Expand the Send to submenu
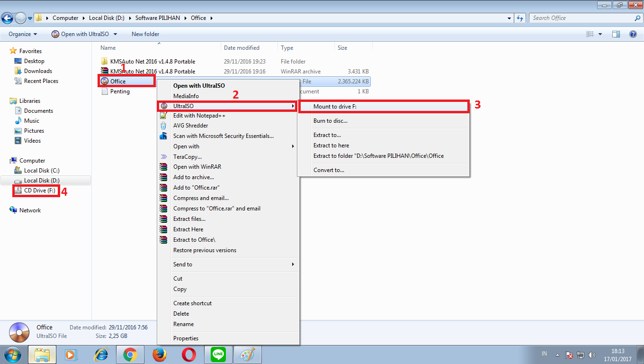Viewport: 644px width, 364px height. 229,264
